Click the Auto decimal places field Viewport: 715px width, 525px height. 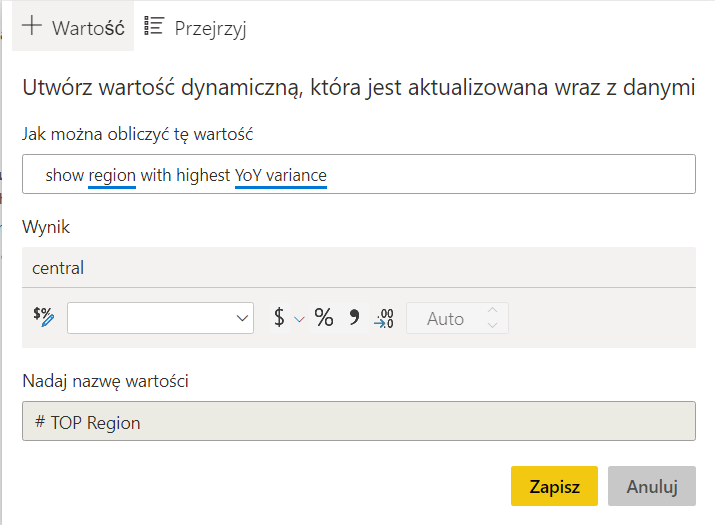(x=445, y=319)
